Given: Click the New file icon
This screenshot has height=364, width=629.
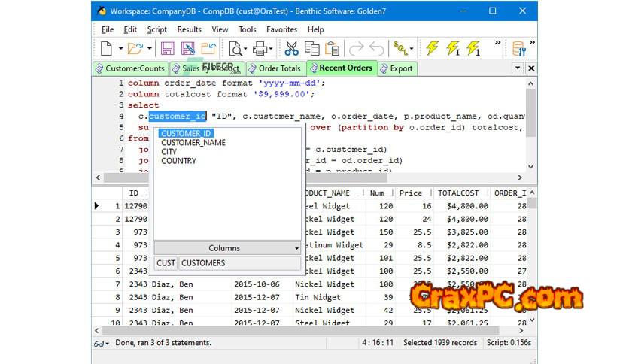Looking at the screenshot, I should (x=106, y=49).
